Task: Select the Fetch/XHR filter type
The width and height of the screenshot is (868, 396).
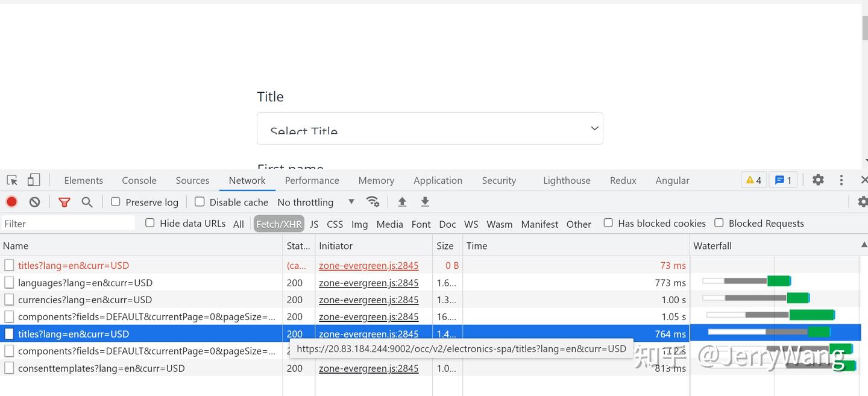Action: (x=278, y=224)
